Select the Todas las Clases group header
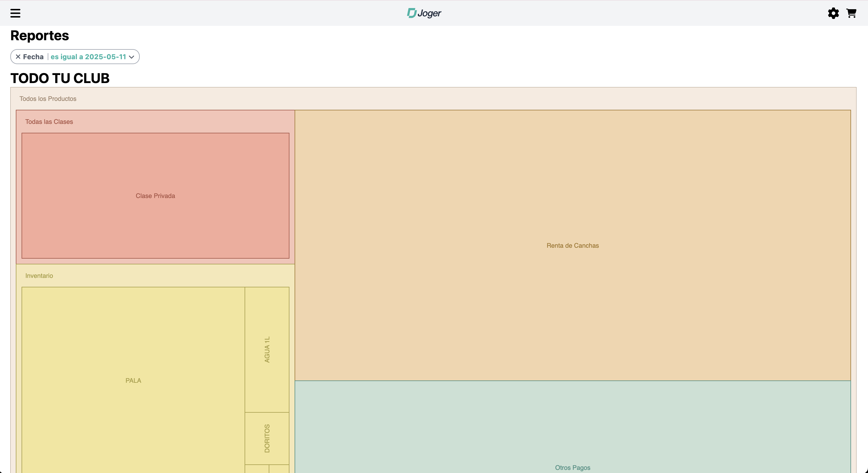Viewport: 868px width, 473px height. [49, 122]
